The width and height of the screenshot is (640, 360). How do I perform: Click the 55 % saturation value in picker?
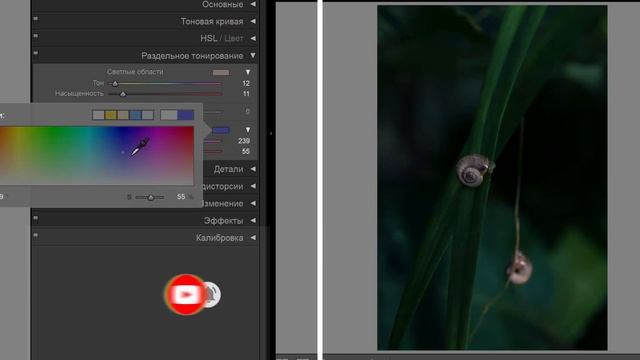[x=181, y=197]
